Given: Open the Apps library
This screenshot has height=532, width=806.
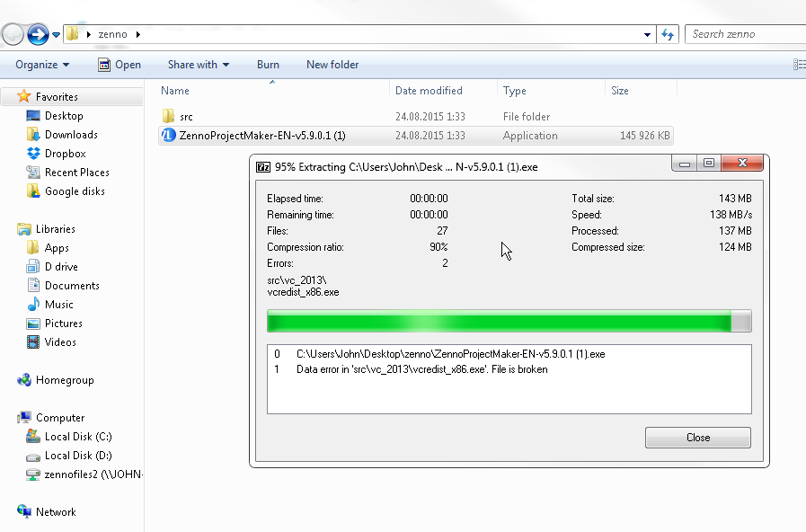Looking at the screenshot, I should [57, 248].
